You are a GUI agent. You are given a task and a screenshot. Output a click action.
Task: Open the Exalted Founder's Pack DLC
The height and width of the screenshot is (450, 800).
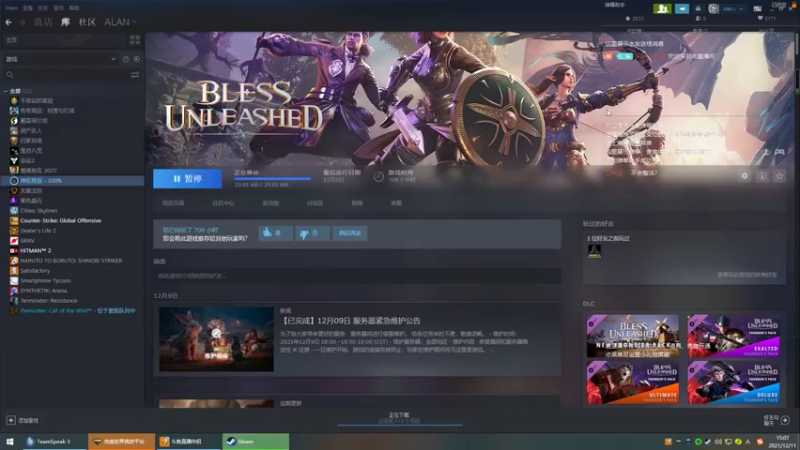[733, 336]
